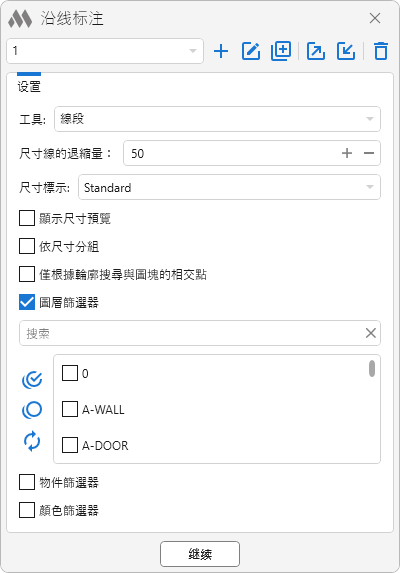Delete preset with the trash icon
The height and width of the screenshot is (573, 400).
pos(381,51)
